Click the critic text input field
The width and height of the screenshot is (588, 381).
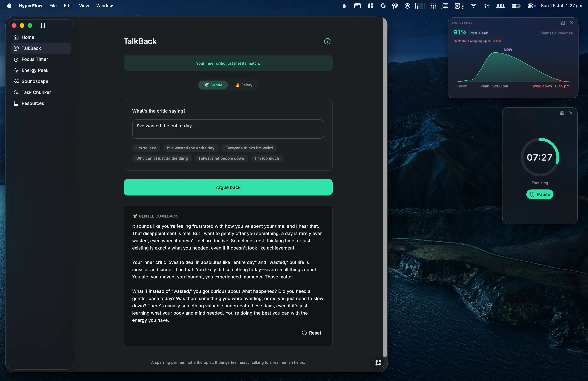(228, 129)
